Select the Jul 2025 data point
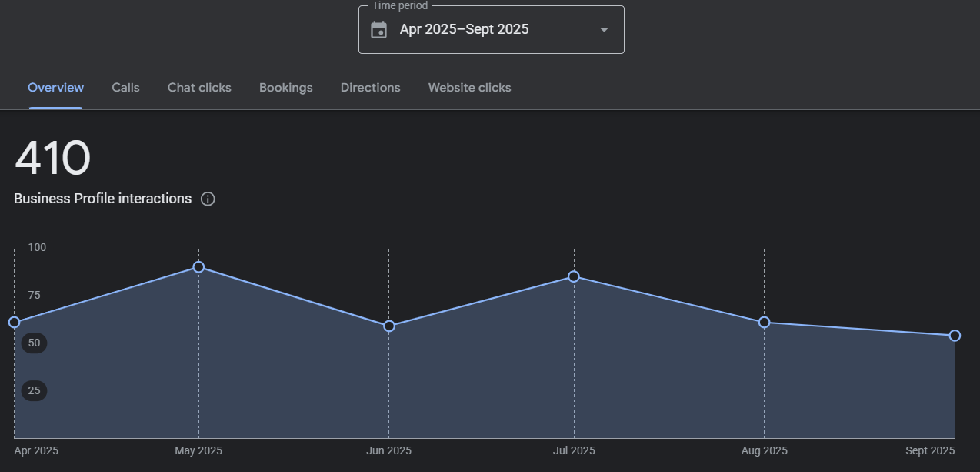This screenshot has height=472, width=980. tap(574, 276)
